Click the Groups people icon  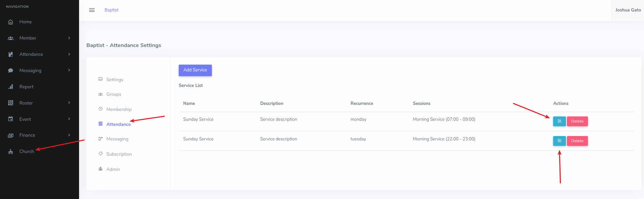pos(100,94)
